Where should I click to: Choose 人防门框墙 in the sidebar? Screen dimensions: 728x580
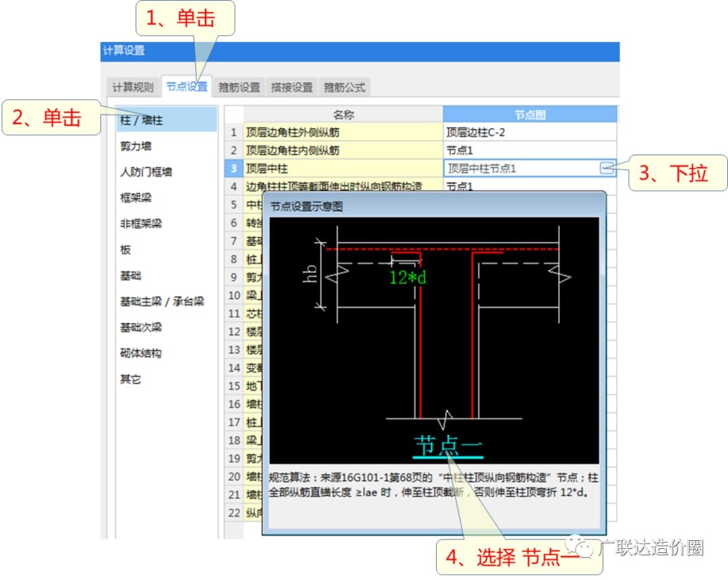146,172
